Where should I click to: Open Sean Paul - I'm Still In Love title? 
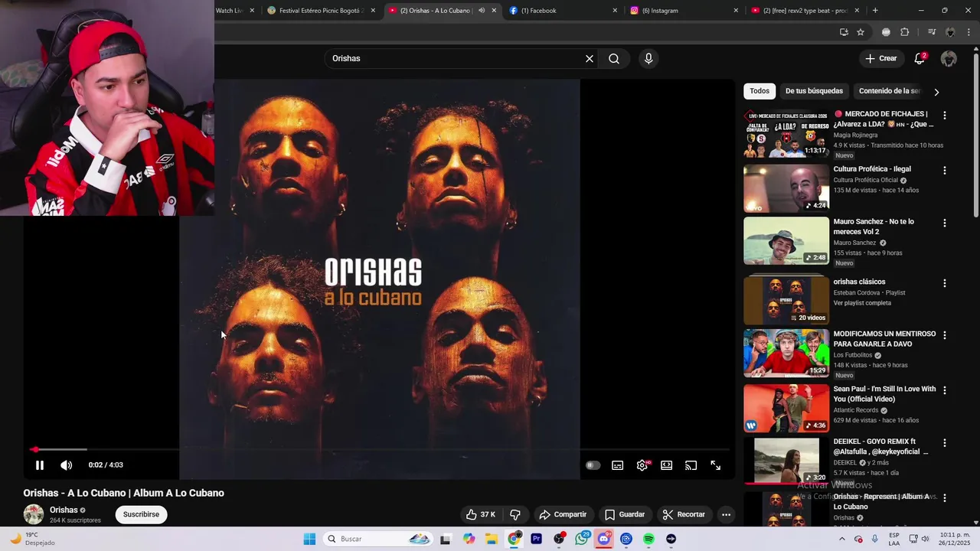pos(884,394)
